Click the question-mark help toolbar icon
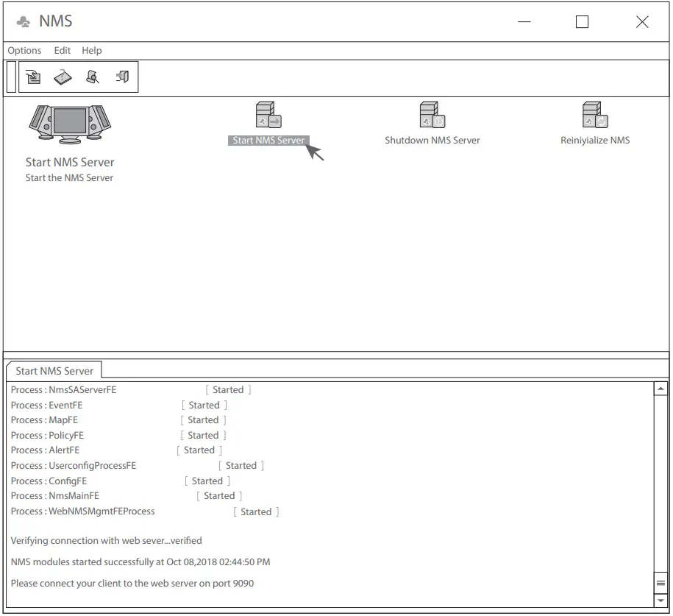673x616 pixels. 63,76
